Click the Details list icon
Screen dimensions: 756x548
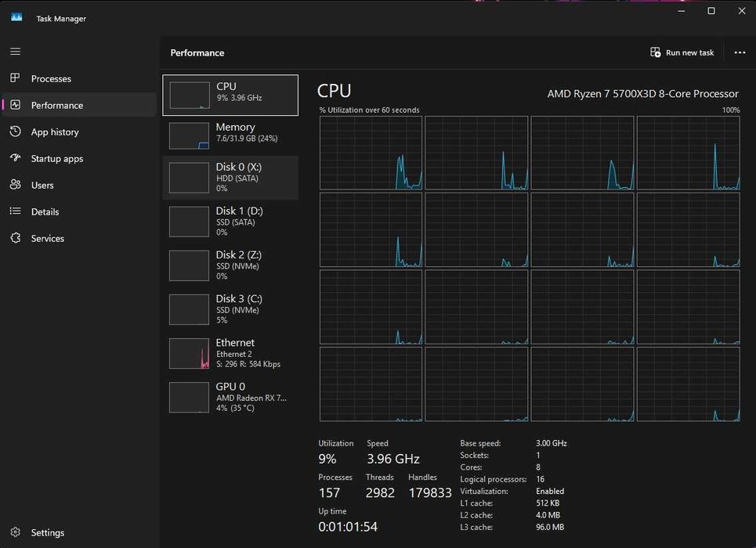(x=16, y=211)
